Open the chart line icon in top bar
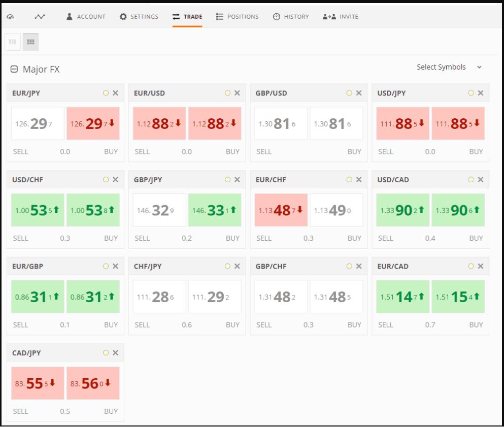The width and height of the screenshot is (504, 427). point(39,17)
